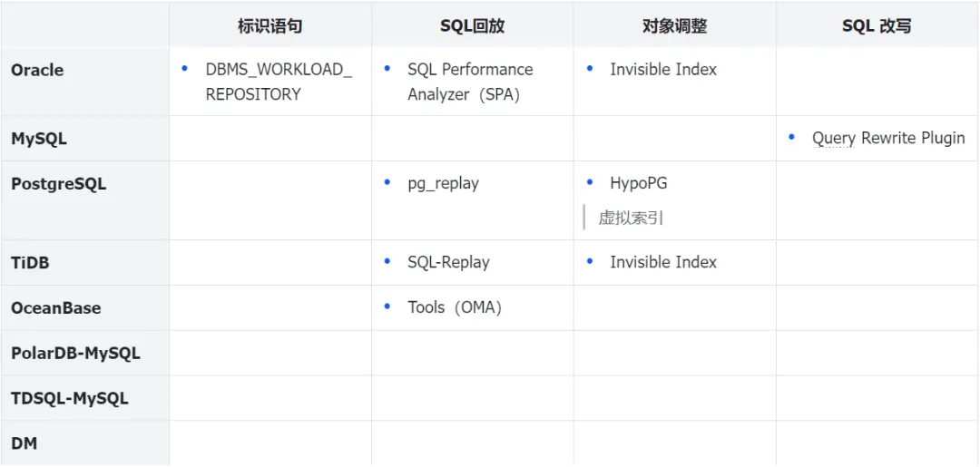This screenshot has height=467, width=980.
Task: Click the OceanBase row label
Action: [55, 308]
